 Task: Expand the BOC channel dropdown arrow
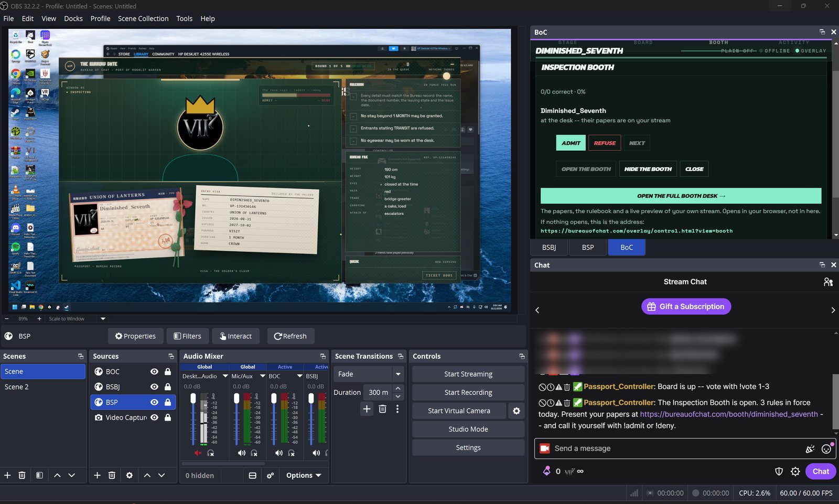click(x=300, y=376)
